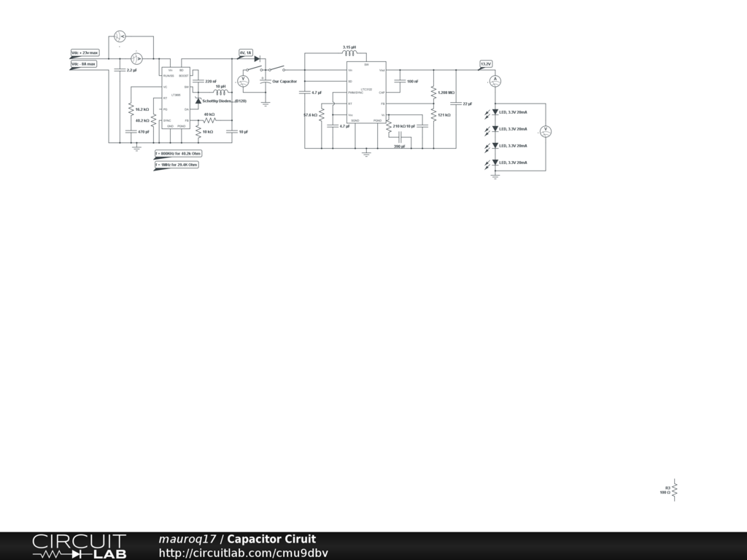Select the Schottky diode B120 symbol
The height and width of the screenshot is (560, 747).
tap(198, 101)
